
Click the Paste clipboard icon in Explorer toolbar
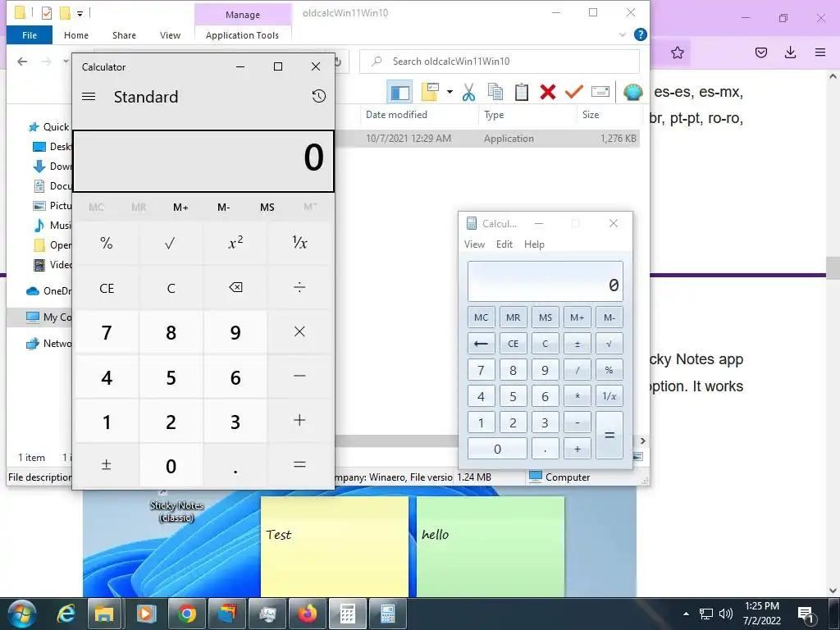(521, 92)
